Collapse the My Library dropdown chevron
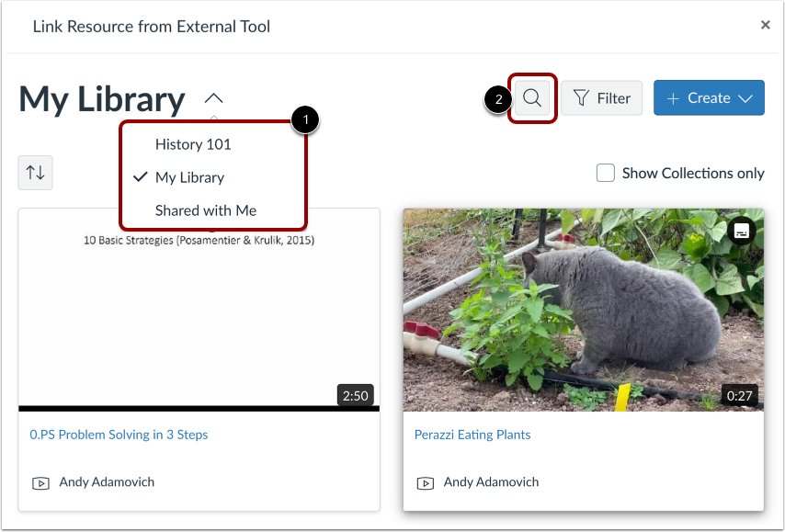 (x=213, y=98)
